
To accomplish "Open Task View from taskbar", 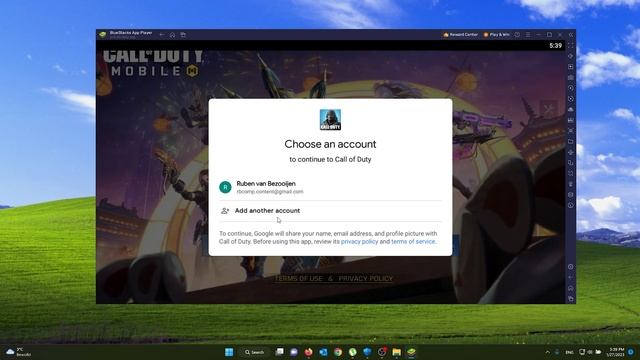I will (279, 352).
